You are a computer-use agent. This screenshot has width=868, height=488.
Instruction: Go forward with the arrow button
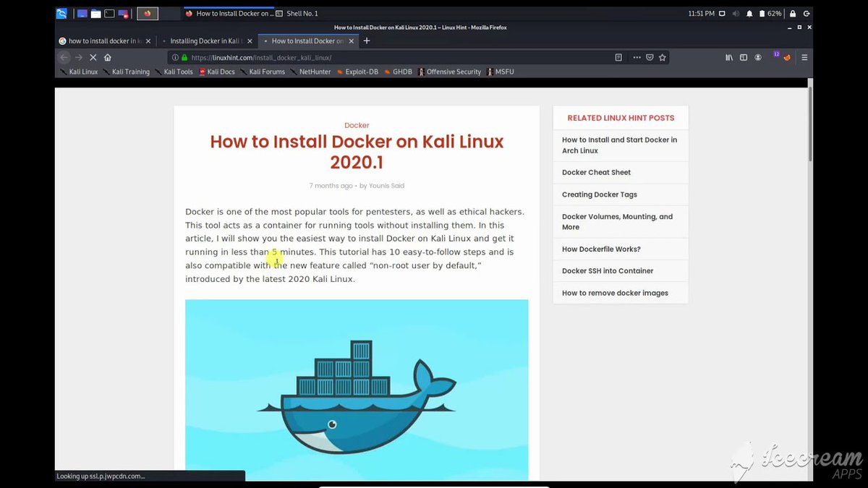79,57
